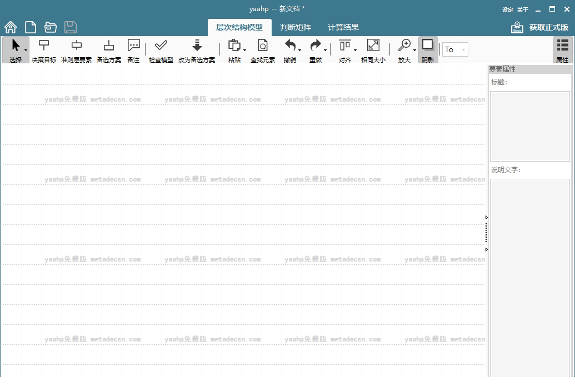Screen dimensions: 575x392
Task: Toggle the 阴影 shadow option
Action: (x=428, y=50)
